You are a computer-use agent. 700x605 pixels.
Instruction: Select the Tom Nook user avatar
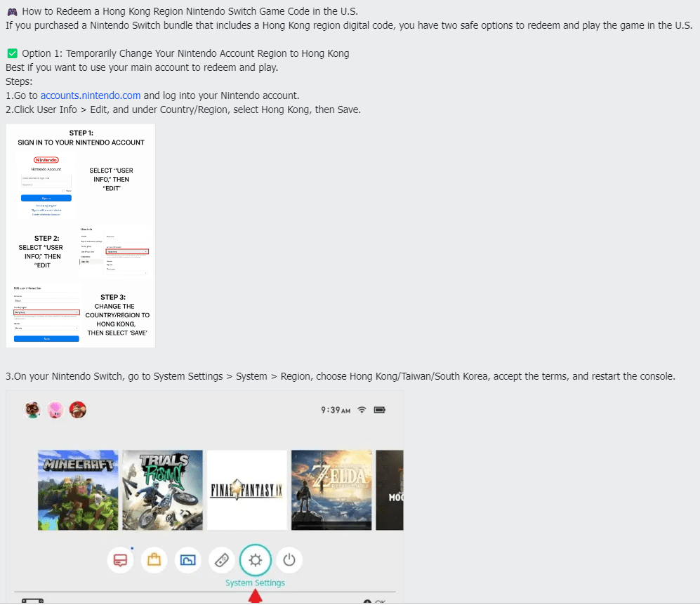pos(32,410)
